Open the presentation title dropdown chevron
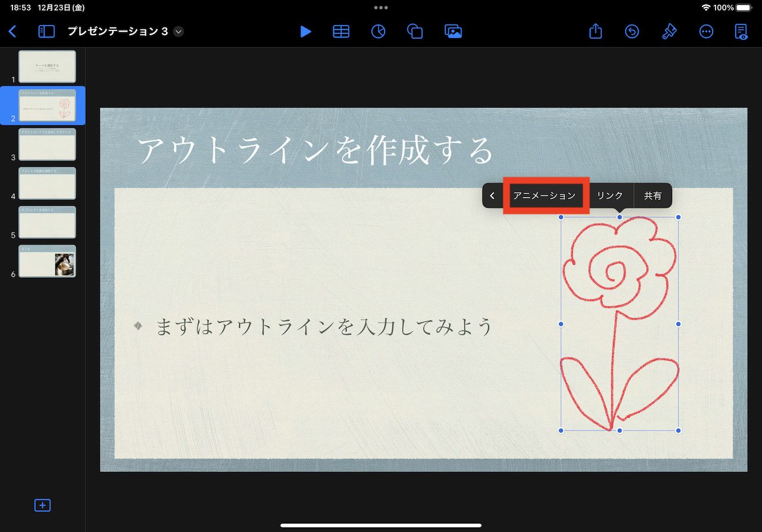This screenshot has height=532, width=762. click(x=178, y=32)
